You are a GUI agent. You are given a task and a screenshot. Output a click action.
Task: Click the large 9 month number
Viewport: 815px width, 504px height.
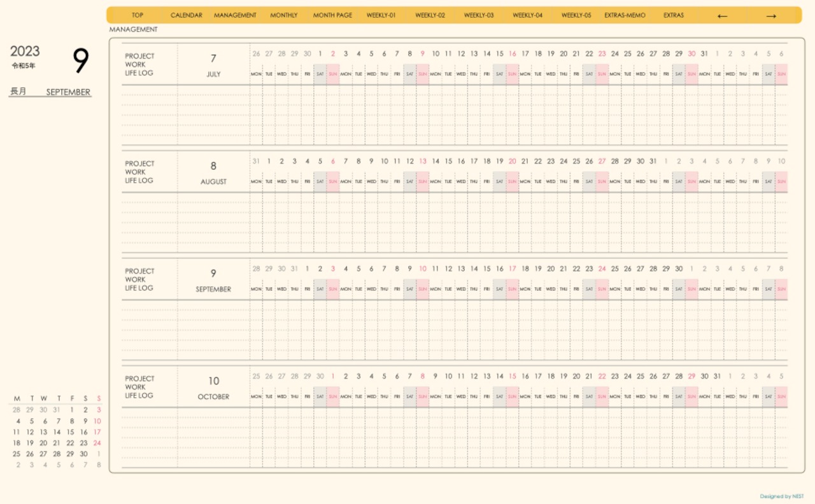point(80,61)
